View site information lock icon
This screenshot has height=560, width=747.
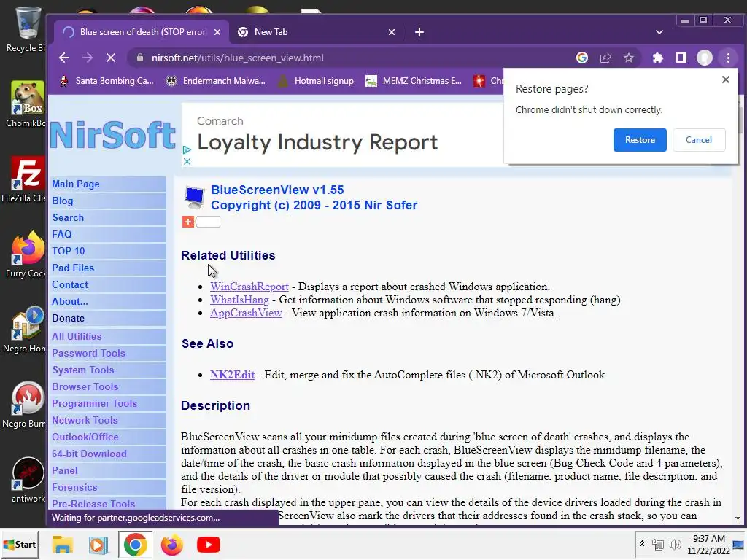tap(139, 58)
